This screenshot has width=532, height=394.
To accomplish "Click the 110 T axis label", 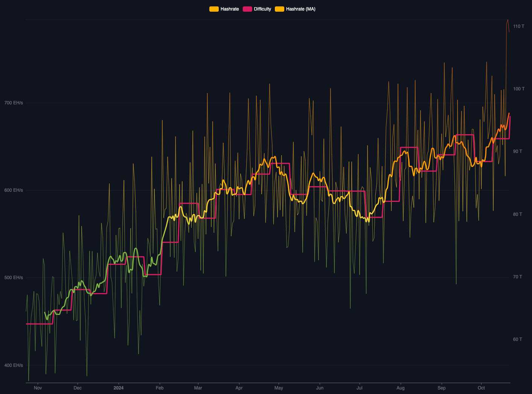I will 518,27.
